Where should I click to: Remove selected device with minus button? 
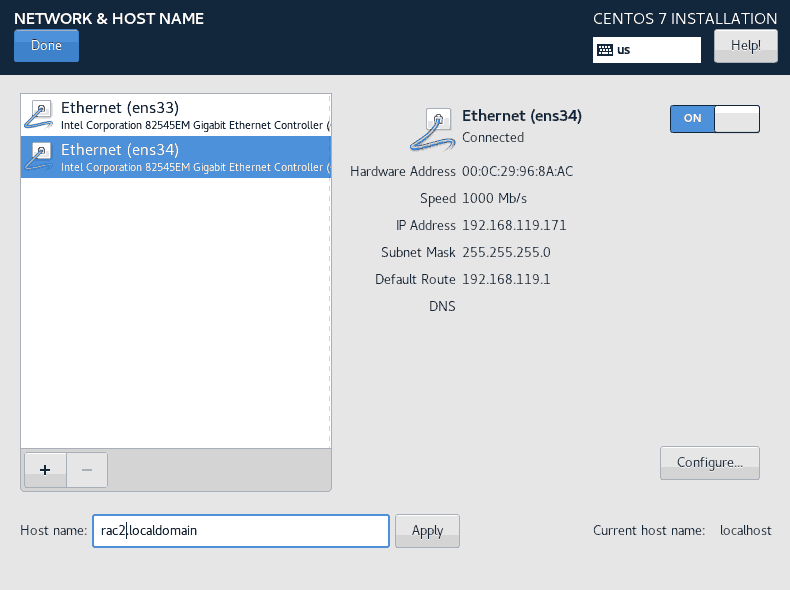[x=87, y=470]
